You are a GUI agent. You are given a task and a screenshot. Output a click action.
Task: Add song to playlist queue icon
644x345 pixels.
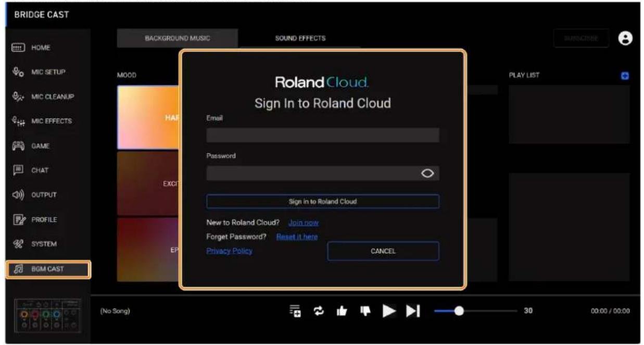coord(295,311)
